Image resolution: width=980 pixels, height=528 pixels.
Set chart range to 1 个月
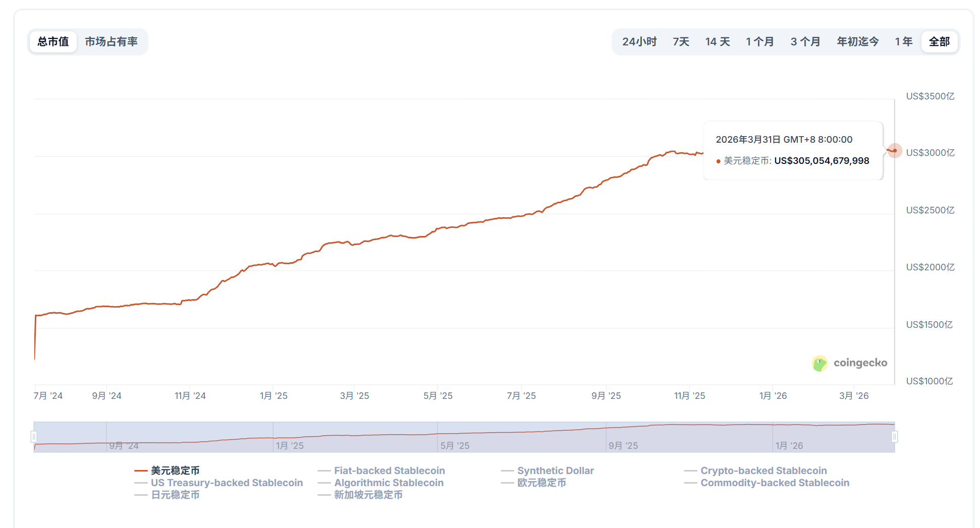(x=759, y=42)
